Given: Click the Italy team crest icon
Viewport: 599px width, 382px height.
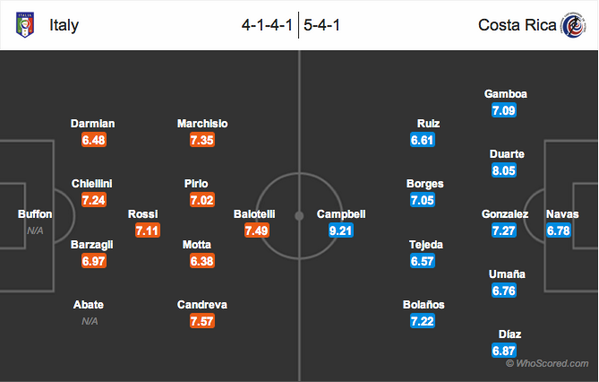Looking at the screenshot, I should coord(25,25).
